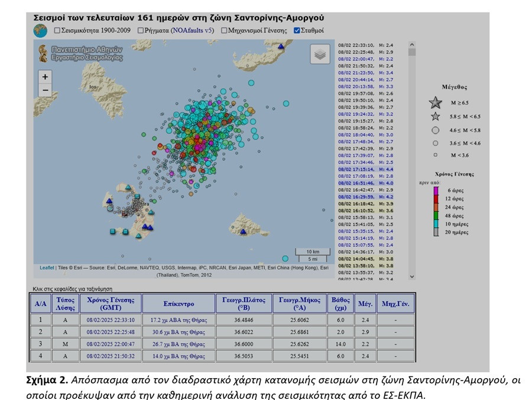Select list entry 08/02 19:24:32 M 3.2

coord(366,114)
